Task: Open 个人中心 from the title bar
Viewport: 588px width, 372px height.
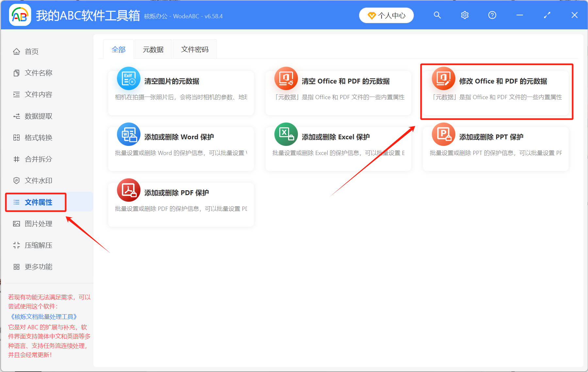Action: (386, 15)
